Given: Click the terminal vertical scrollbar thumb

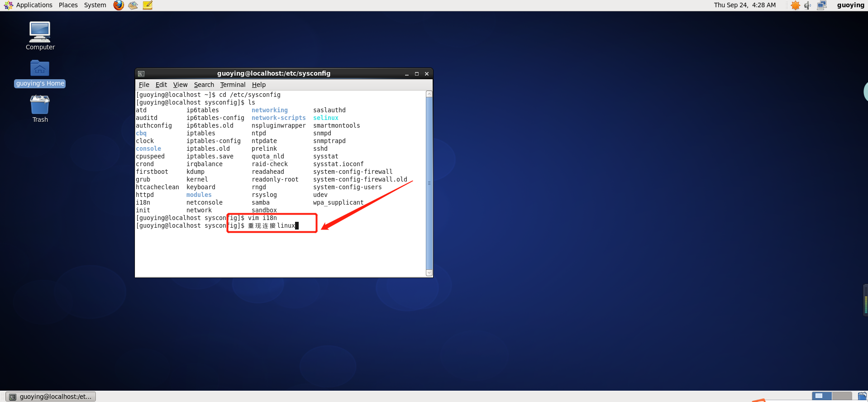Looking at the screenshot, I should click(429, 183).
